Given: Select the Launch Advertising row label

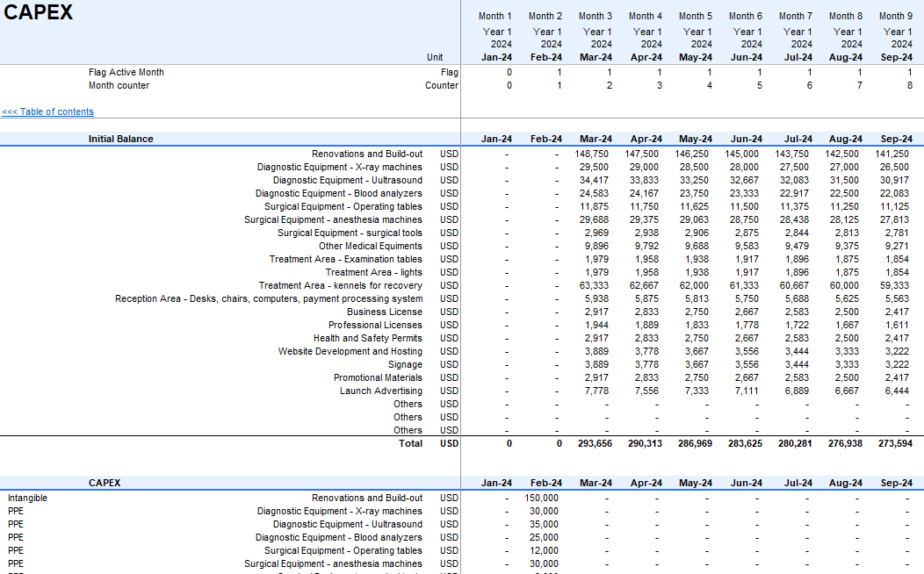Looking at the screenshot, I should (380, 391).
